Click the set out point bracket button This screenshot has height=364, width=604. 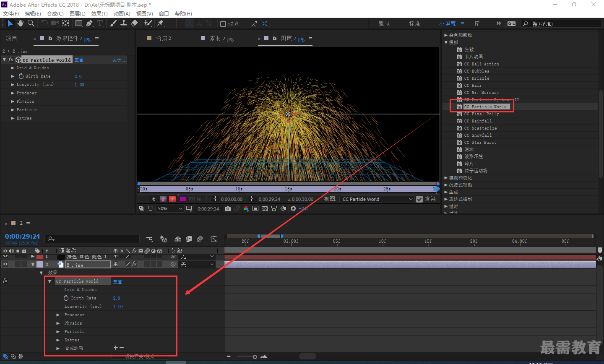(252, 199)
